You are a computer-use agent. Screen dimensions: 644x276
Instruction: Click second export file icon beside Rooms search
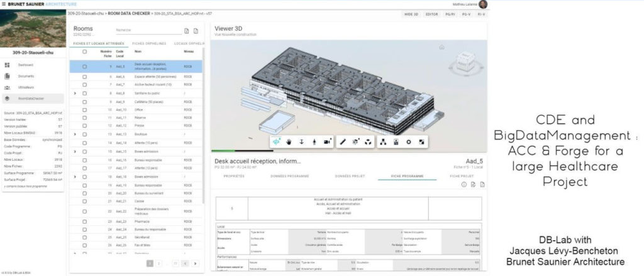pos(196,31)
